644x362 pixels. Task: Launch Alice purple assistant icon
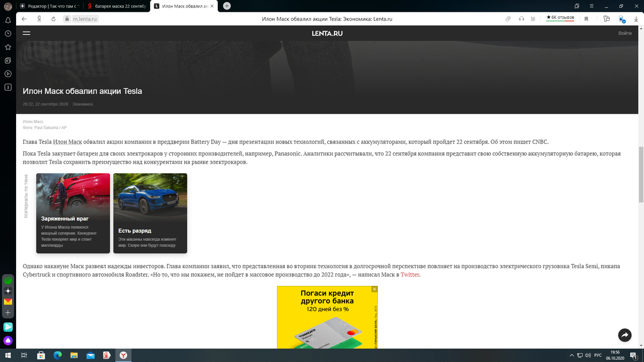point(8,341)
